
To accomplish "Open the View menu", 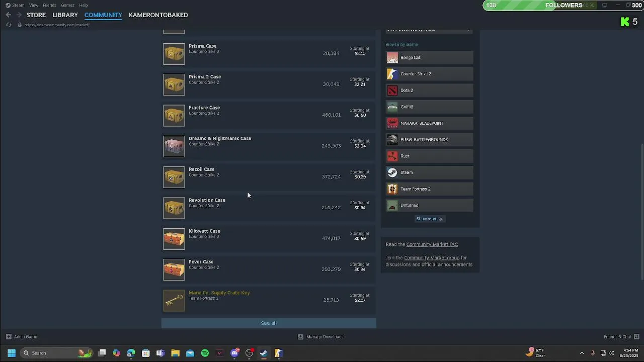I will [x=34, y=5].
